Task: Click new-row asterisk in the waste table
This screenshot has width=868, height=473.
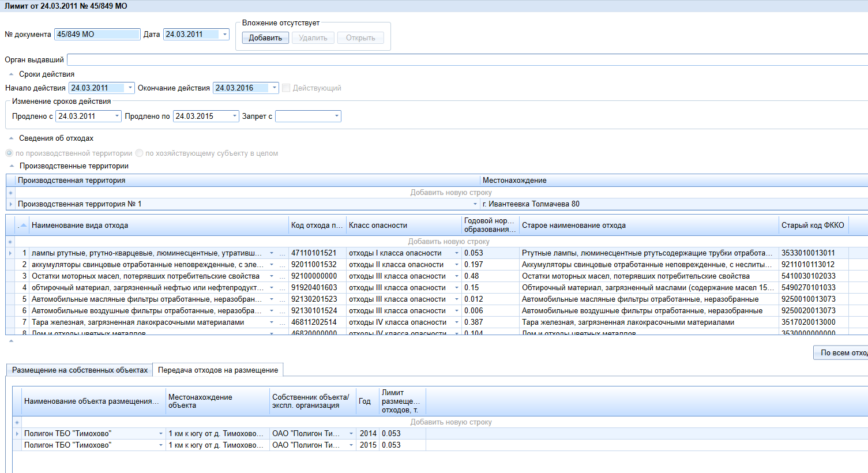Action: 10,242
